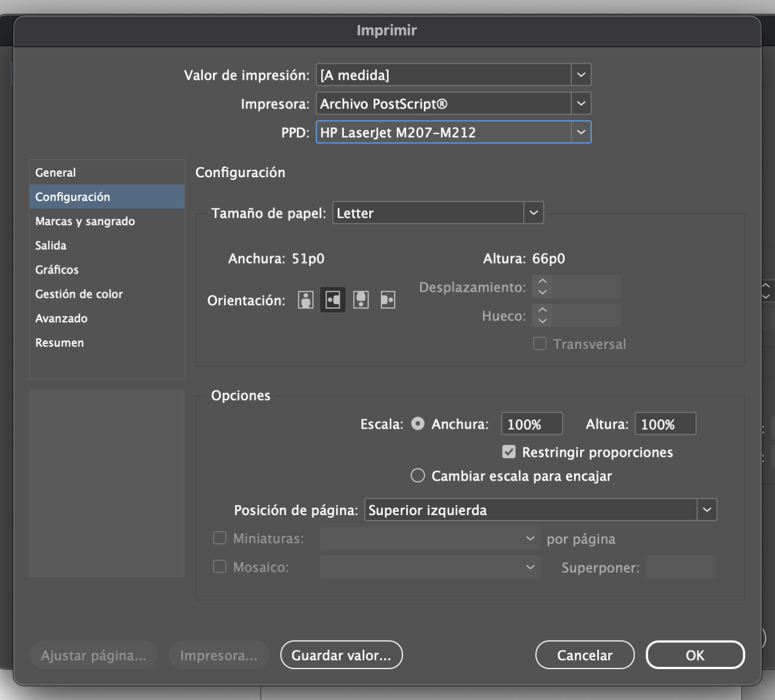Uncheck Restringir proporciones checkbox
This screenshot has height=700, width=775.
tap(509, 452)
